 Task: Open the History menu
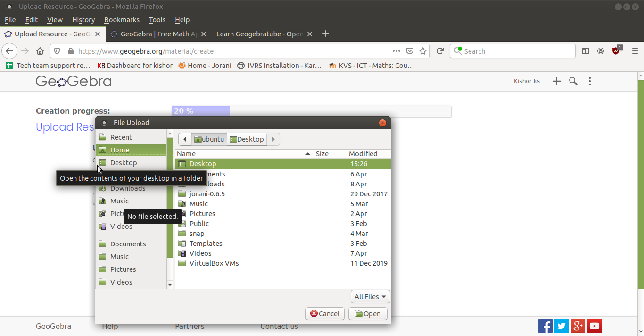(x=83, y=19)
